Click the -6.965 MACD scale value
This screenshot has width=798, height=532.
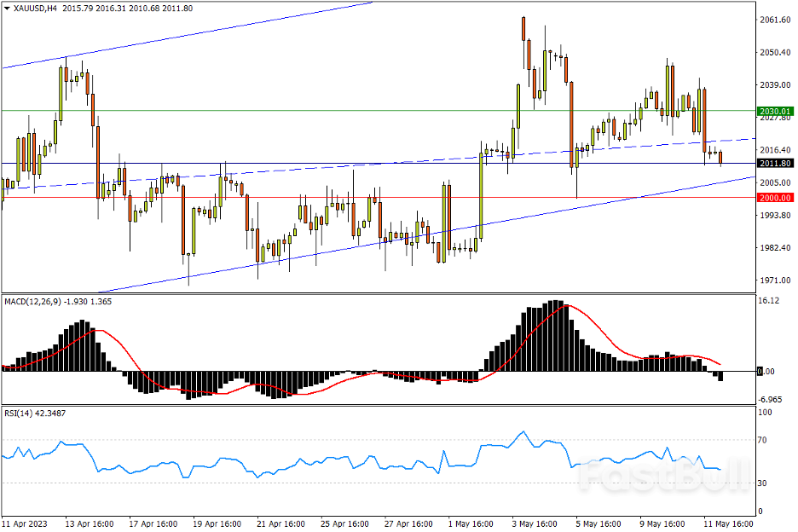click(770, 399)
